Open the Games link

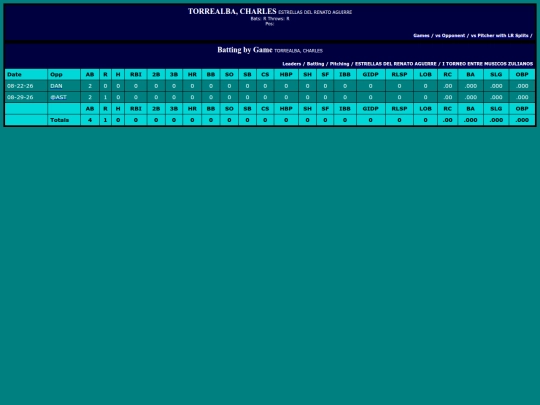click(x=421, y=35)
